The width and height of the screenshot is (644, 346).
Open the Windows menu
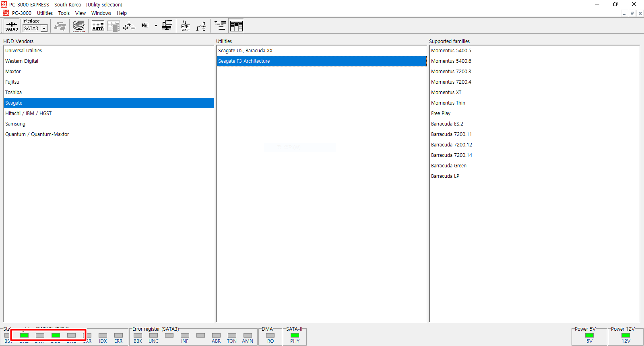click(x=101, y=13)
